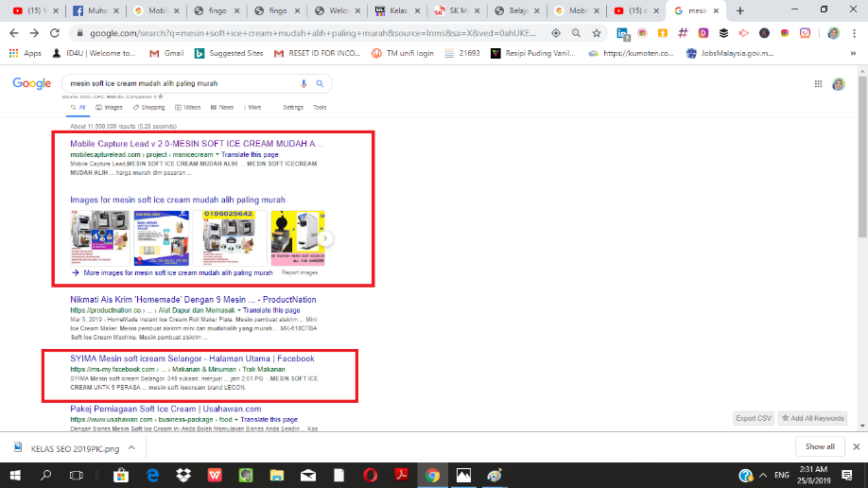Viewport: 868px width, 488px height.
Task: Expand cached options arrow for mobilecapturelead result
Action: coord(217,154)
